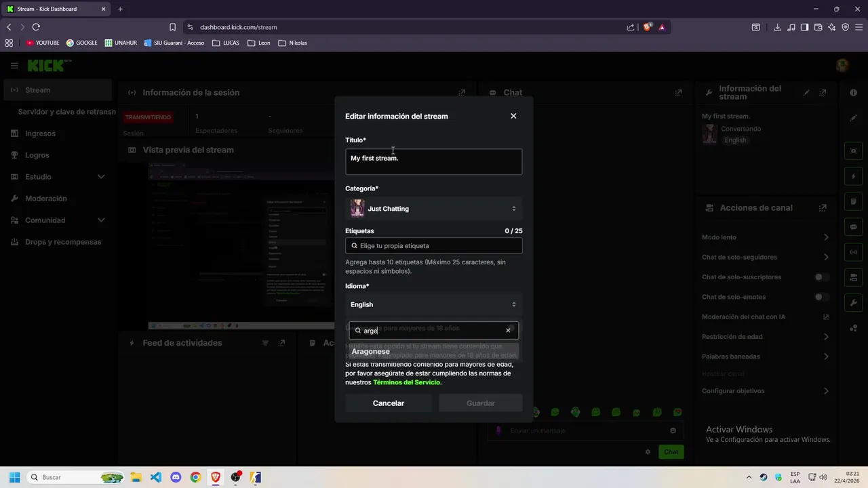868x488 pixels.
Task: Reload the browser page
Action: 36,27
